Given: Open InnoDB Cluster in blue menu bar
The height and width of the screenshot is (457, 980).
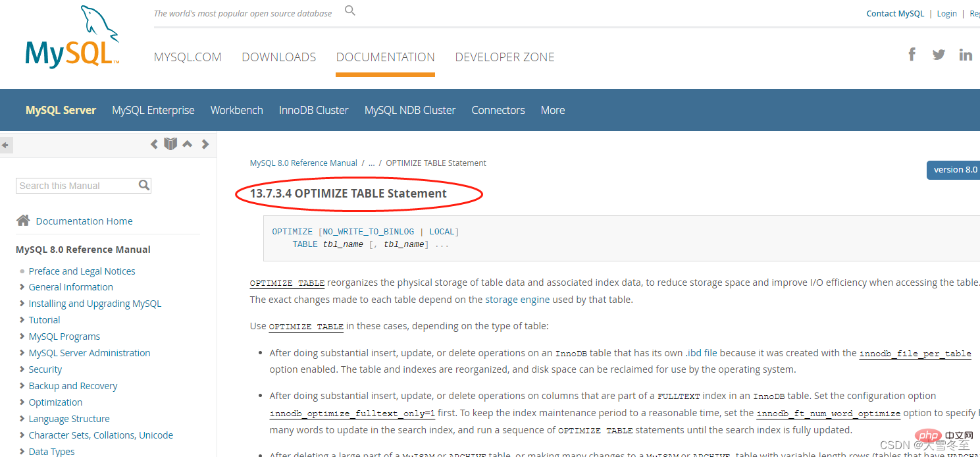Looking at the screenshot, I should tap(314, 110).
